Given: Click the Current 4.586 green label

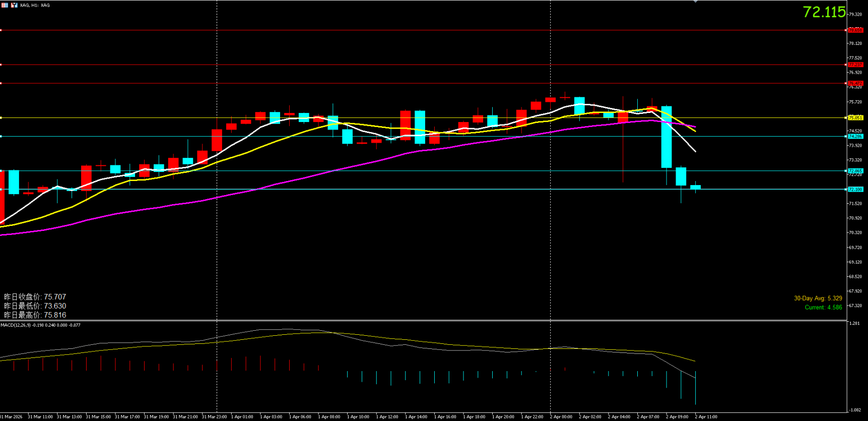Looking at the screenshot, I should (823, 308).
